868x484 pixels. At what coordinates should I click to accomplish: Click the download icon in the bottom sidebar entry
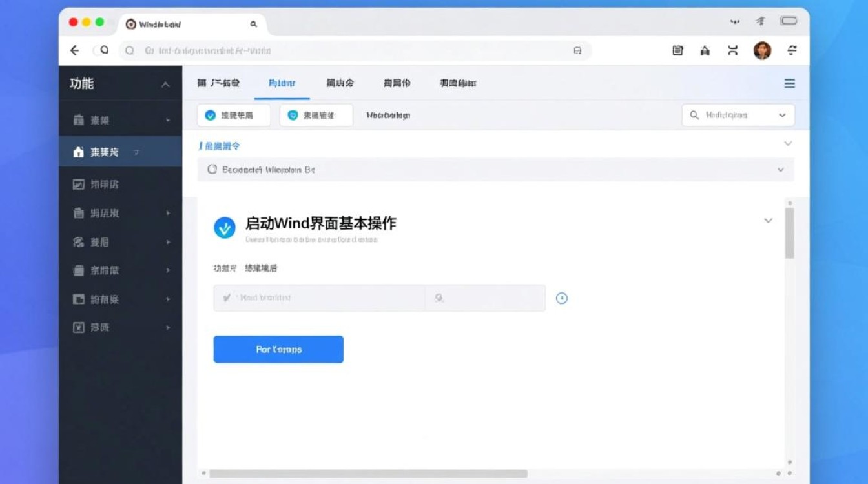pos(77,327)
